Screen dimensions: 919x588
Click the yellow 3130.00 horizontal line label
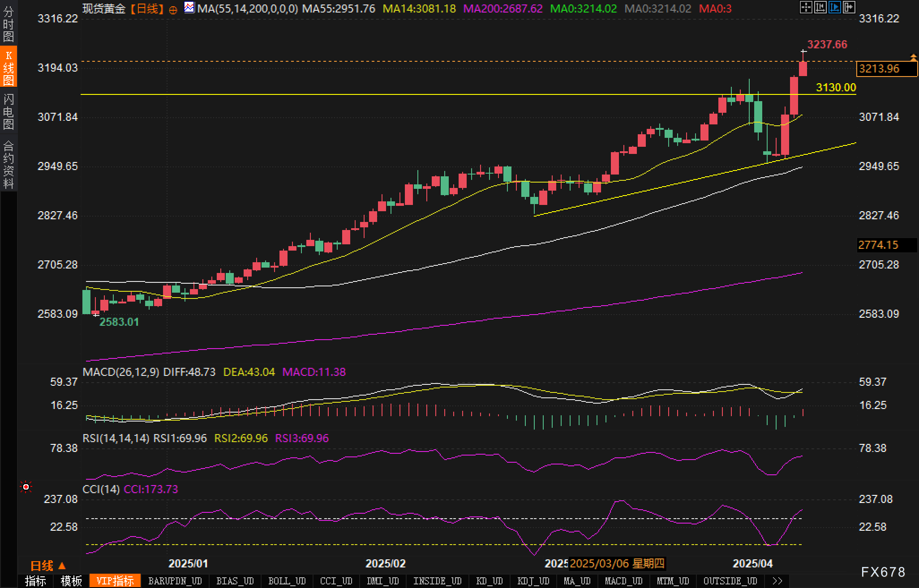click(x=835, y=88)
